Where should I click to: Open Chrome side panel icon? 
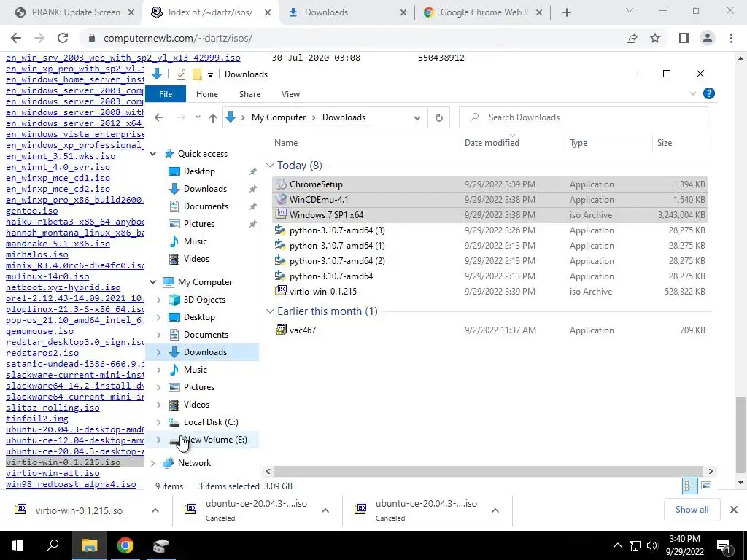click(x=684, y=38)
